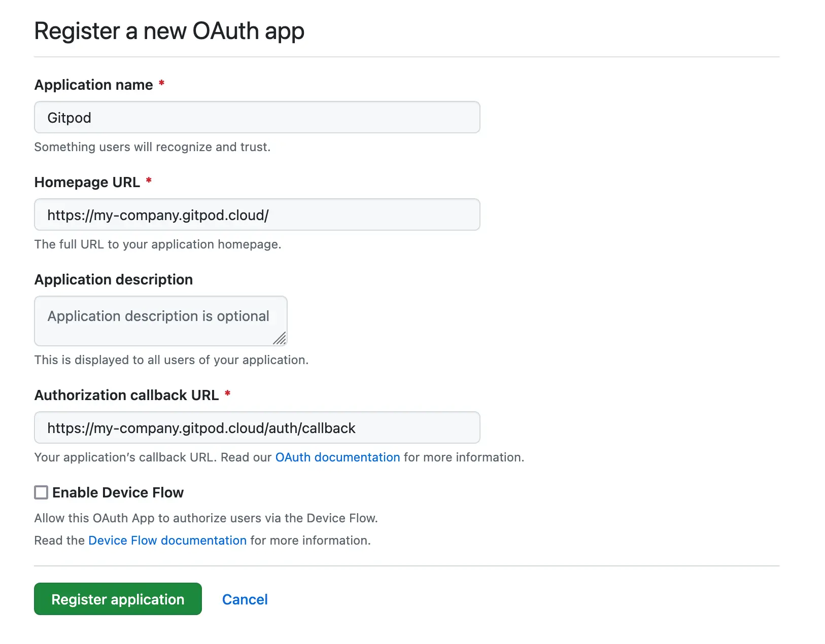Open the Device Flow documentation link
The width and height of the screenshot is (825, 644).
167,541
